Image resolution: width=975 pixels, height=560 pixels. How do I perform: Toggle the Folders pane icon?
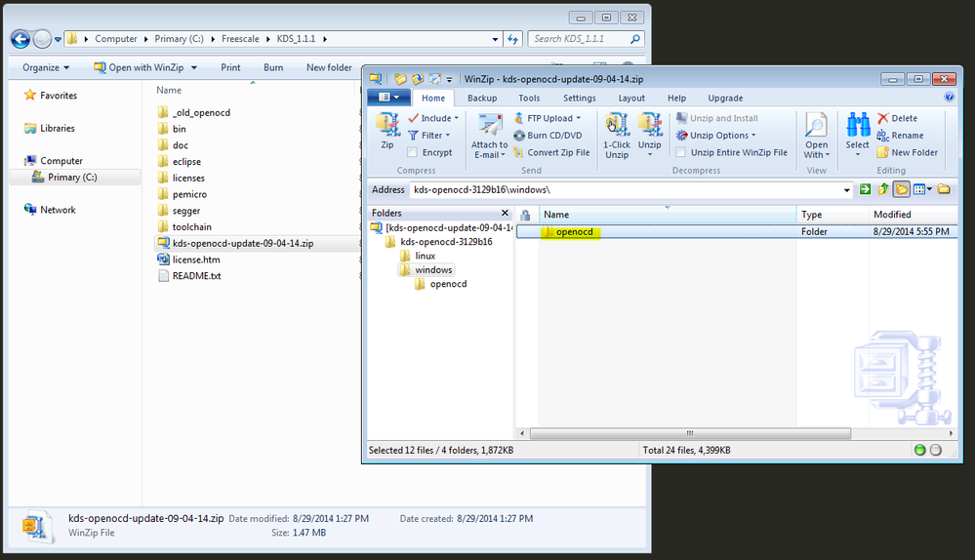pos(902,189)
